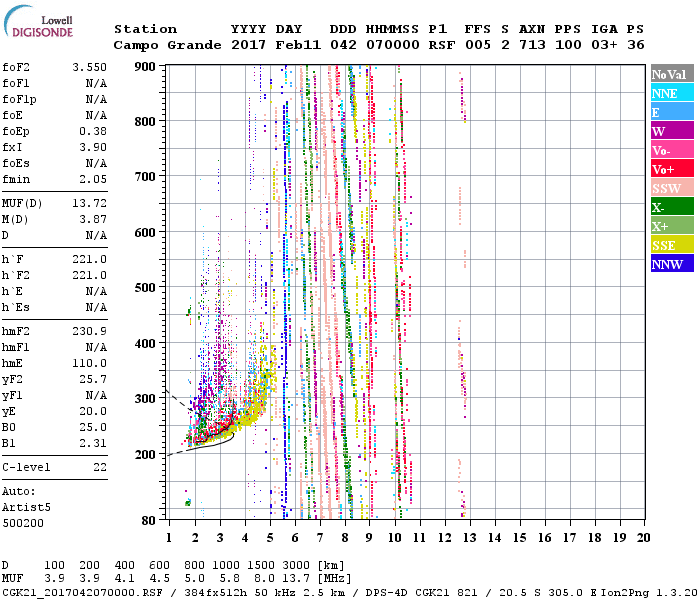Click the h`F value 221.0
Viewport: 700px width, 600px height.
(x=90, y=259)
